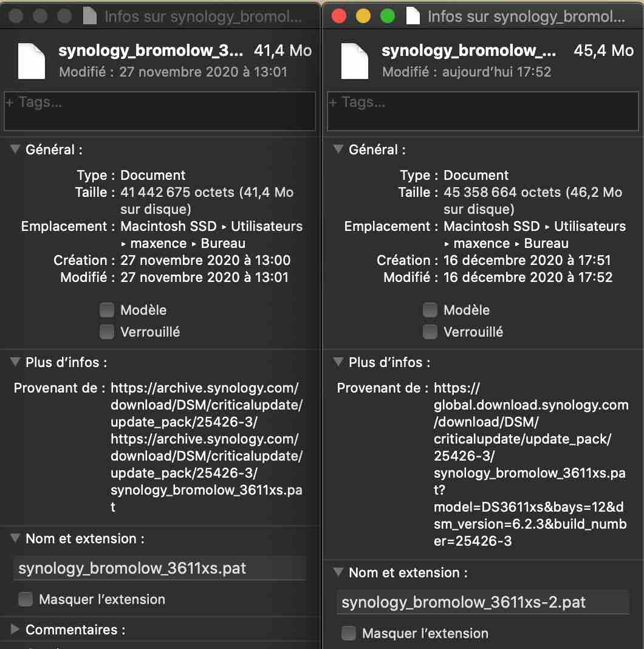
Task: Collapse the Général section in the left window
Action: tap(15, 149)
